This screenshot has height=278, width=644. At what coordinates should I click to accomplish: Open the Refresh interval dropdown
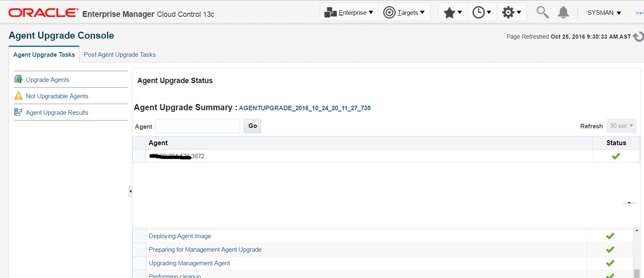(621, 126)
